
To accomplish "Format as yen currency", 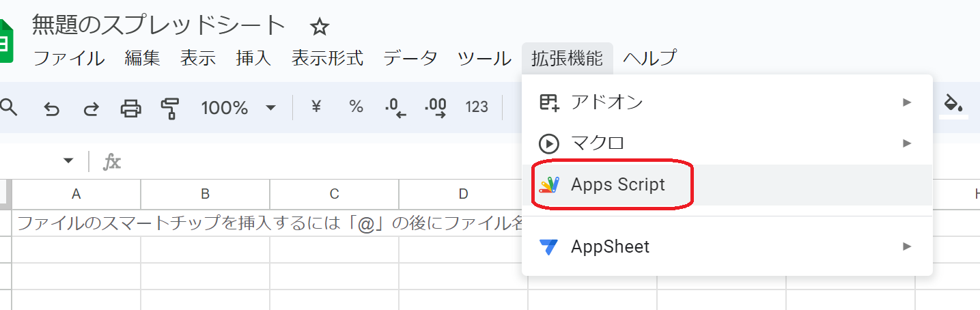I will [x=316, y=107].
